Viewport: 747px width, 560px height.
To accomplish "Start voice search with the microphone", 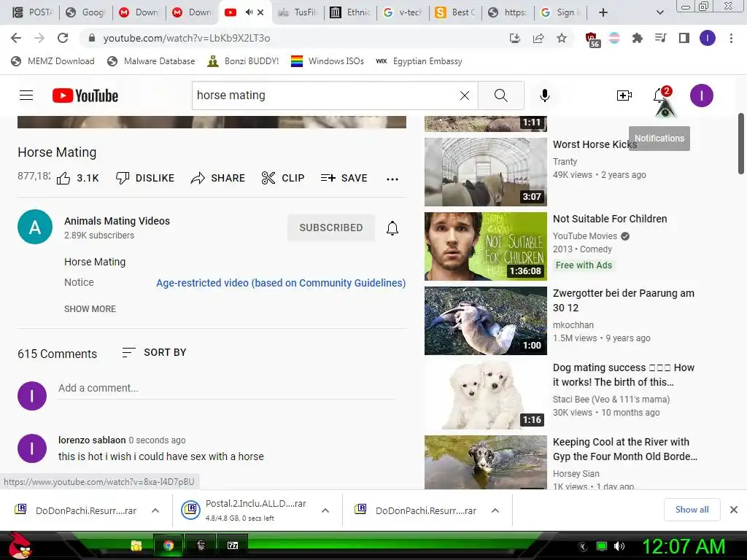I will point(544,96).
